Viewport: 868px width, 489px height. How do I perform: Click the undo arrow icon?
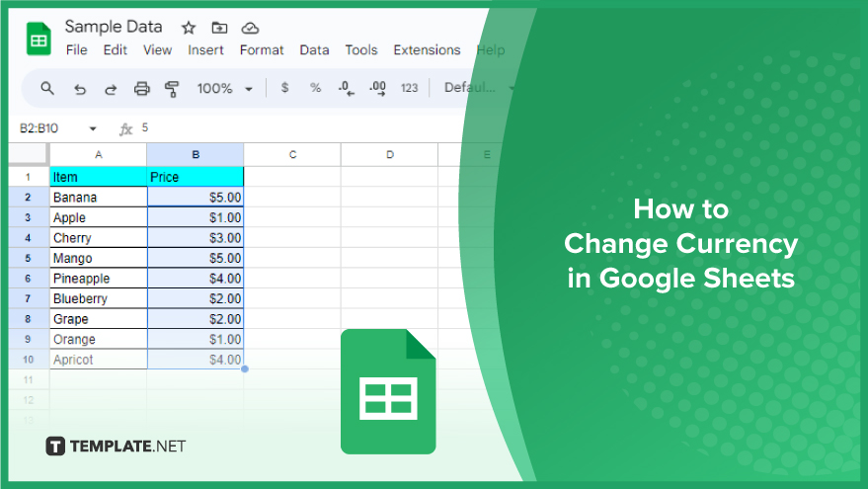[80, 89]
